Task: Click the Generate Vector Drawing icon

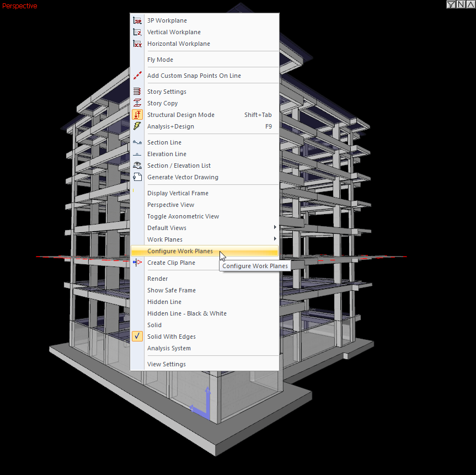Action: coord(137,177)
